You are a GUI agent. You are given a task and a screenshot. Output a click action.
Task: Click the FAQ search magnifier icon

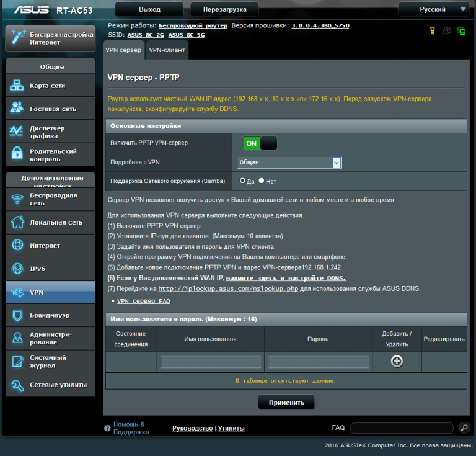(464, 428)
